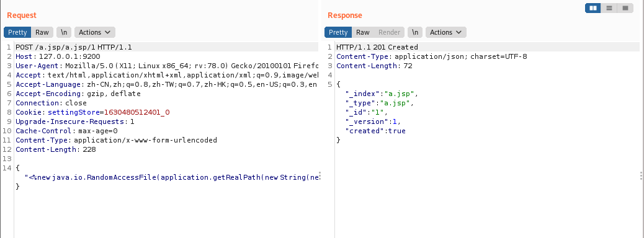Click the "_id":"1" JSON line
644x238 pixels.
point(366,112)
